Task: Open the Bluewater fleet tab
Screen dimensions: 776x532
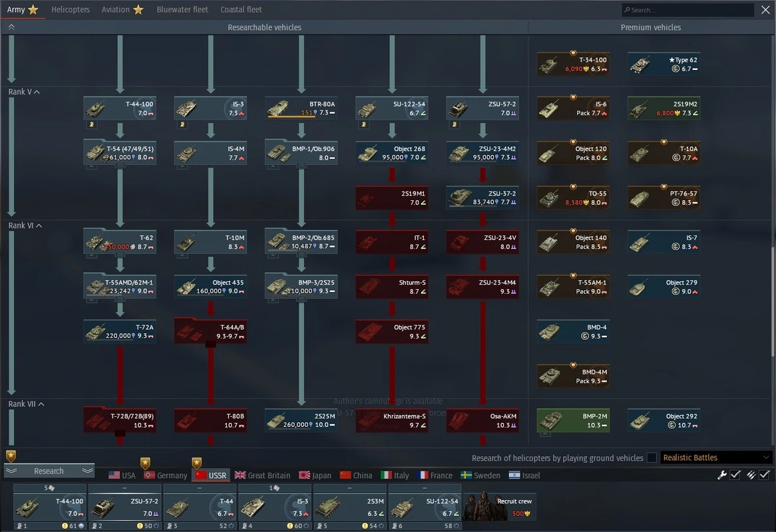Action: tap(182, 10)
